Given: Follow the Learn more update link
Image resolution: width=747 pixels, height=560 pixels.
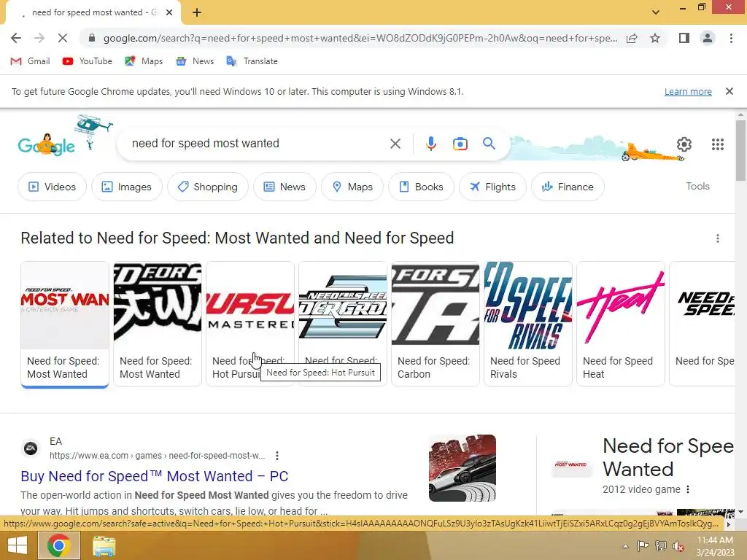Looking at the screenshot, I should coord(688,91).
